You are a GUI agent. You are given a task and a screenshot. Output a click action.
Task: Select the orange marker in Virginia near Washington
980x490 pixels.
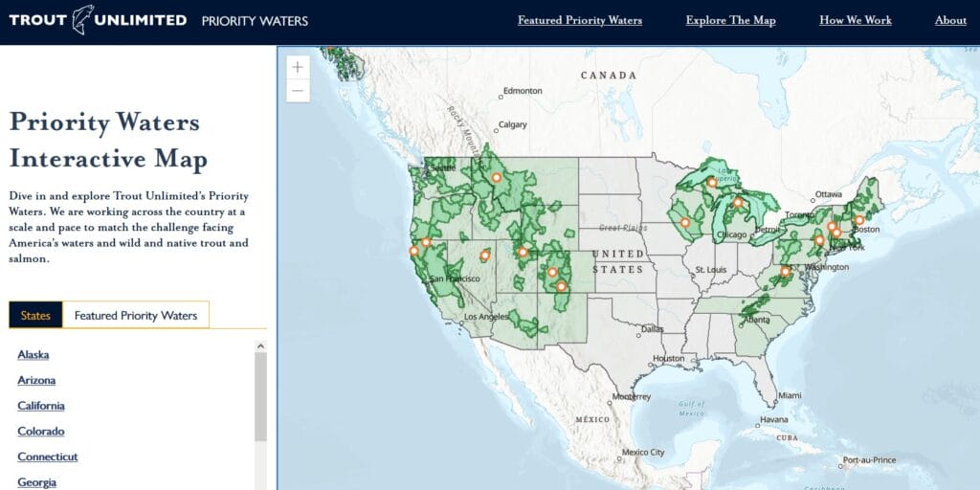tap(785, 271)
